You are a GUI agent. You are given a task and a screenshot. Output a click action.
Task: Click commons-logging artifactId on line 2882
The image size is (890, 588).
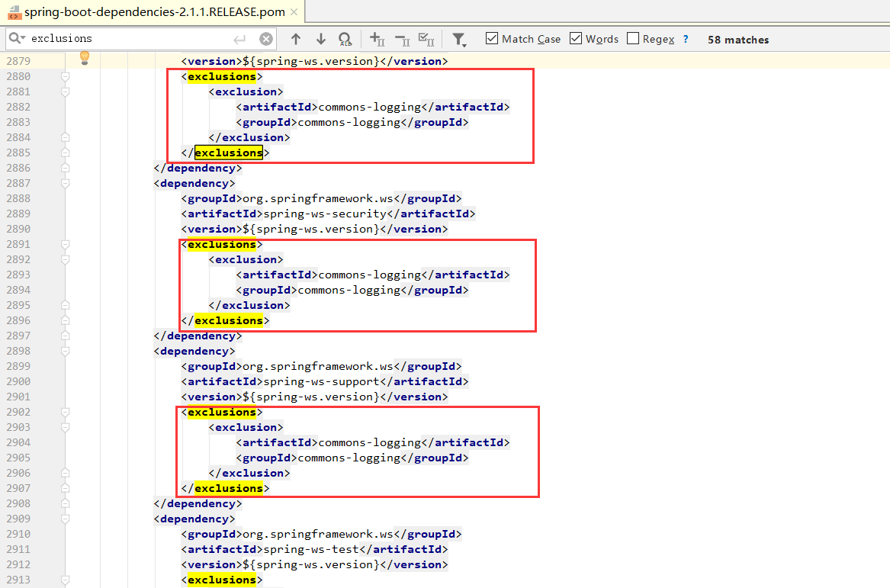coord(370,108)
